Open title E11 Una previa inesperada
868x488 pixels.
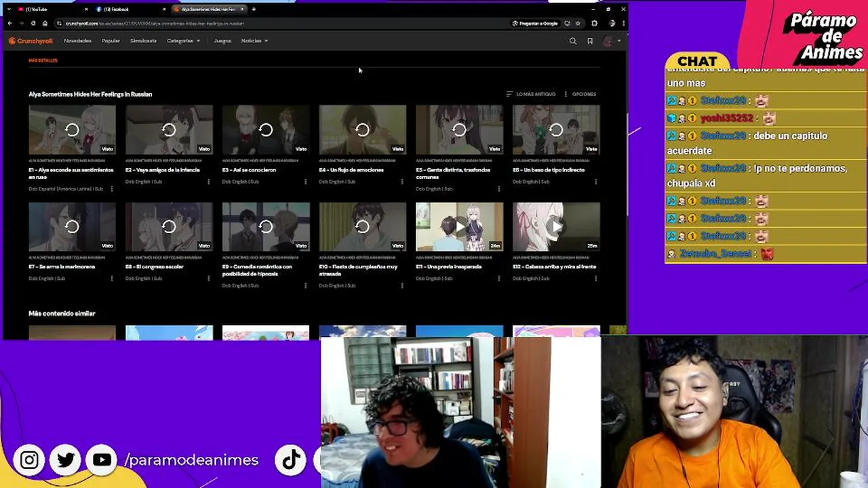[x=449, y=267]
